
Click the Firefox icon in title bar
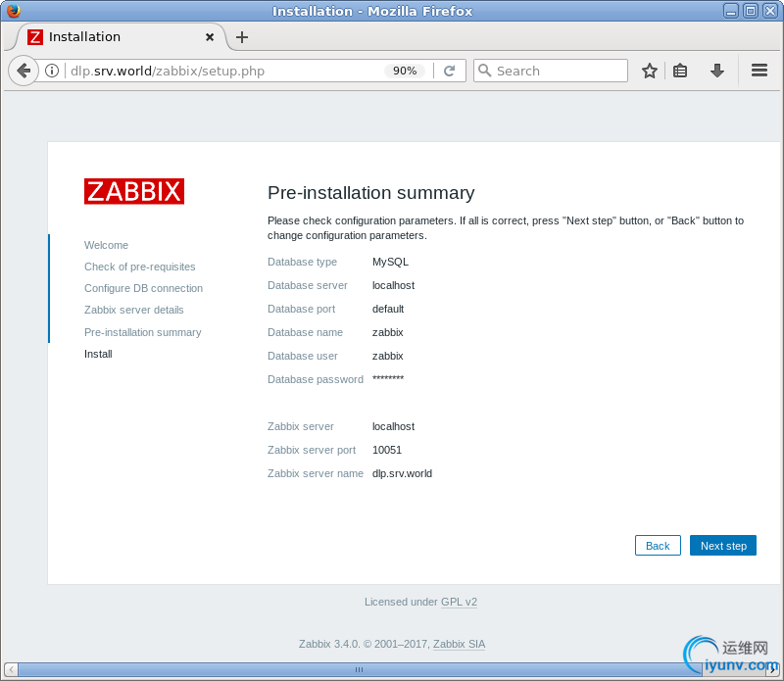14,11
